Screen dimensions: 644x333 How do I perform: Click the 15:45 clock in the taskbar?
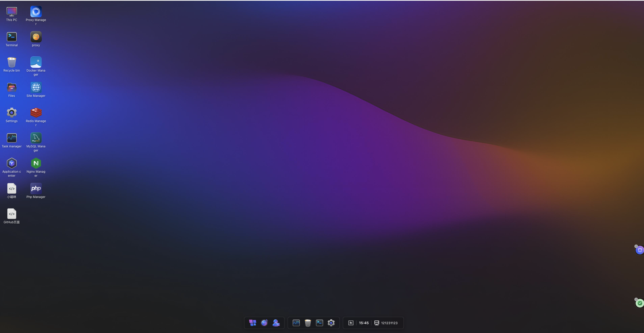(364, 323)
